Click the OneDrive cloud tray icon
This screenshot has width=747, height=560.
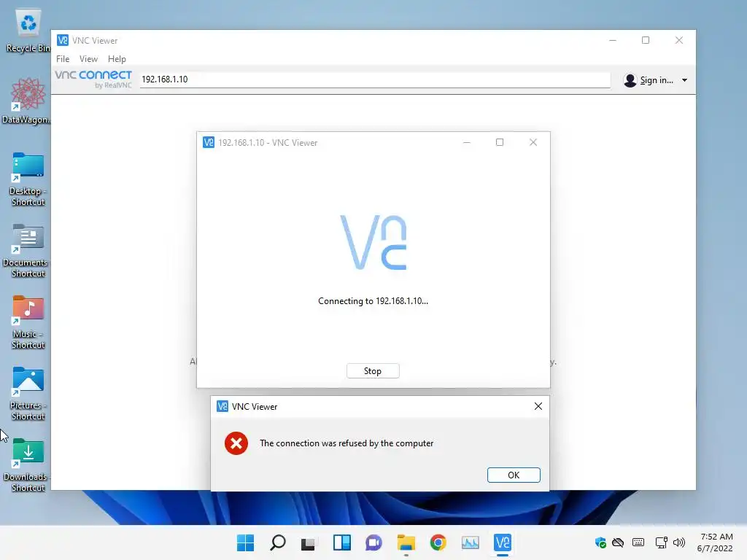click(x=618, y=542)
